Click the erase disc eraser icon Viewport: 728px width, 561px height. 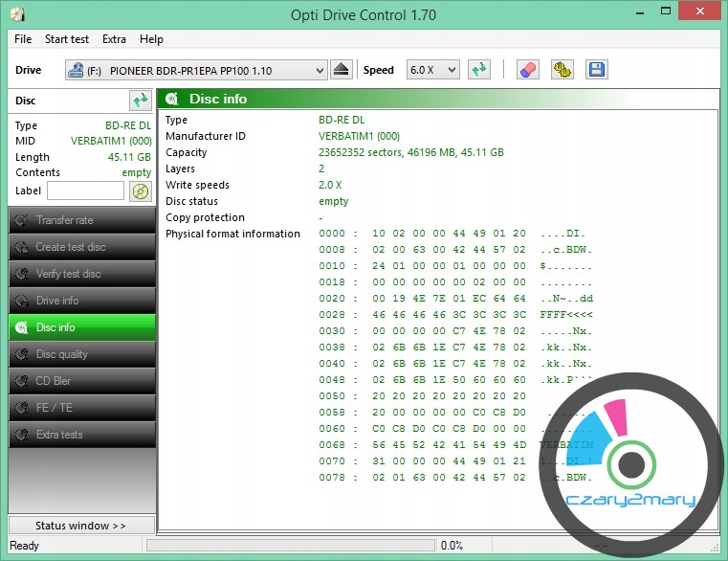click(527, 70)
